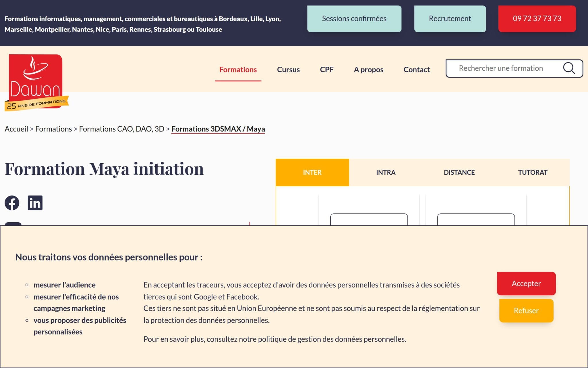Go to the CPF menu item

point(327,70)
